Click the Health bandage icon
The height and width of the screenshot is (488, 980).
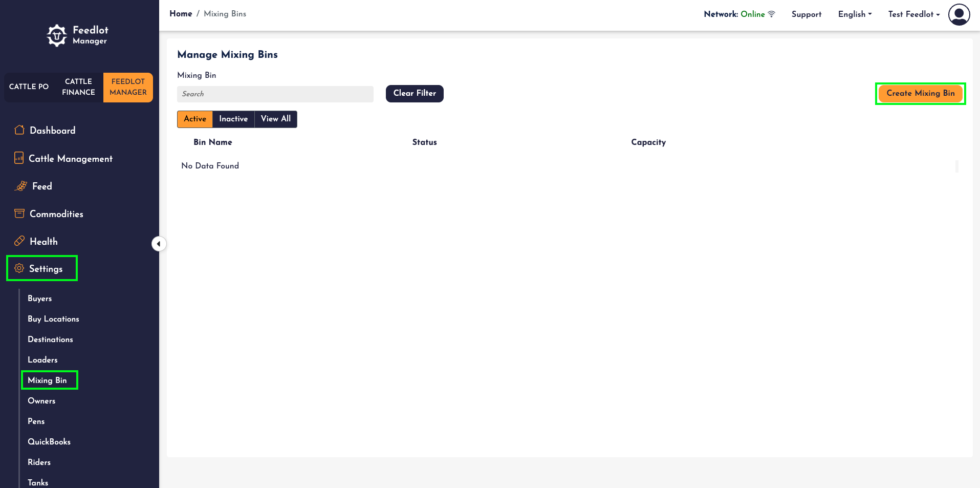[19, 241]
